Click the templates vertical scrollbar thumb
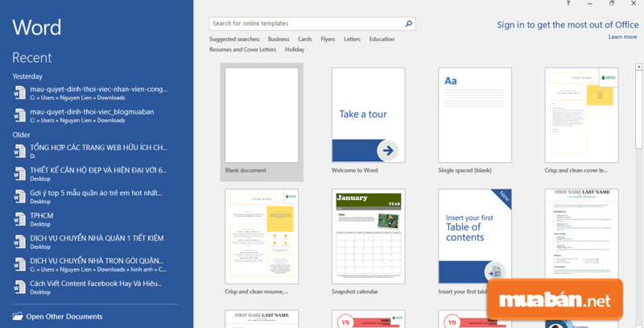This screenshot has width=644, height=328. pyautogui.click(x=638, y=110)
